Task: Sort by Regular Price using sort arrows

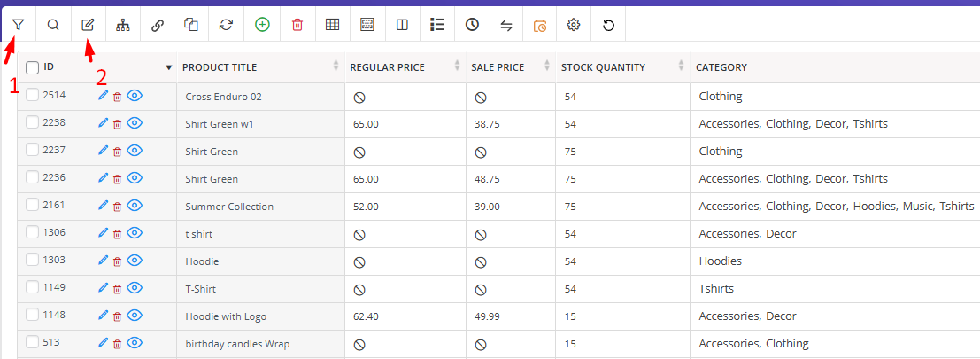Action: coord(457,66)
